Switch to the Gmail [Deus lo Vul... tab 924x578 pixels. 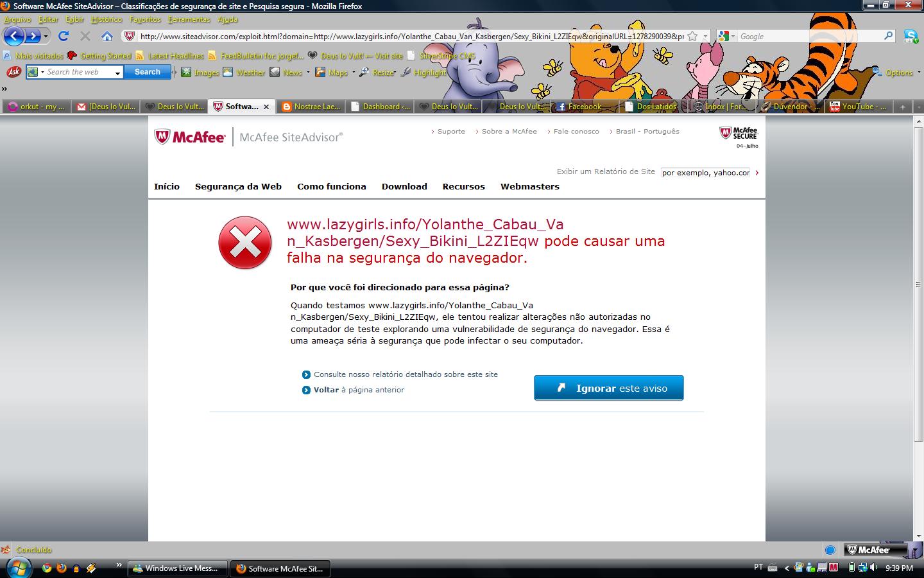click(106, 107)
